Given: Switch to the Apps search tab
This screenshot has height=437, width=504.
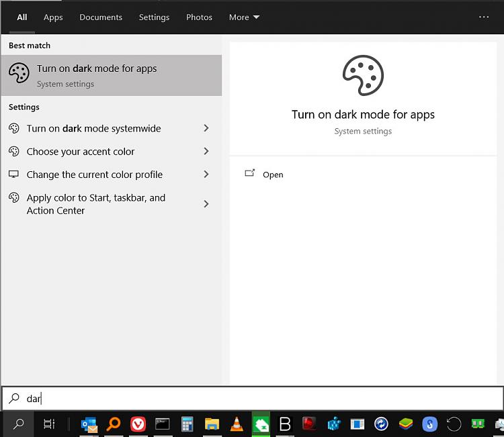Looking at the screenshot, I should (x=53, y=17).
